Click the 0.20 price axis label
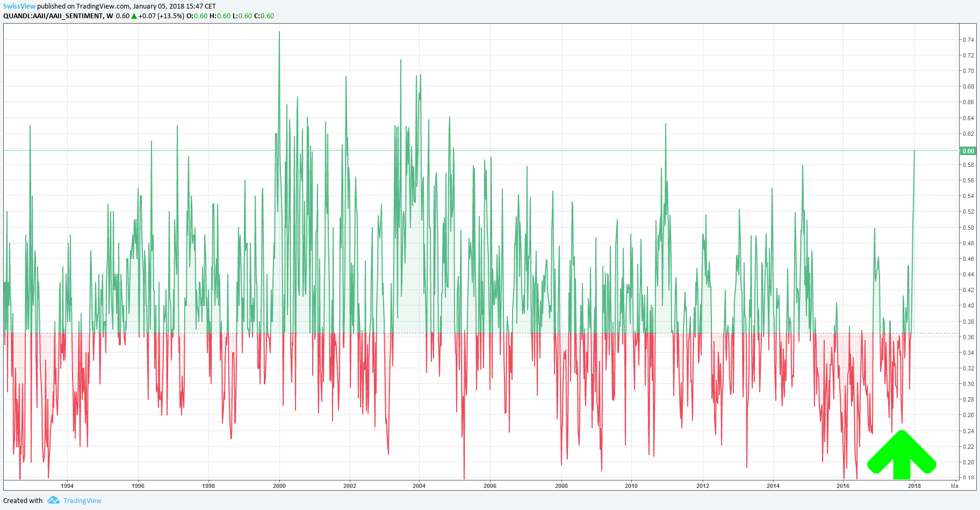The image size is (980, 510). coord(968,462)
